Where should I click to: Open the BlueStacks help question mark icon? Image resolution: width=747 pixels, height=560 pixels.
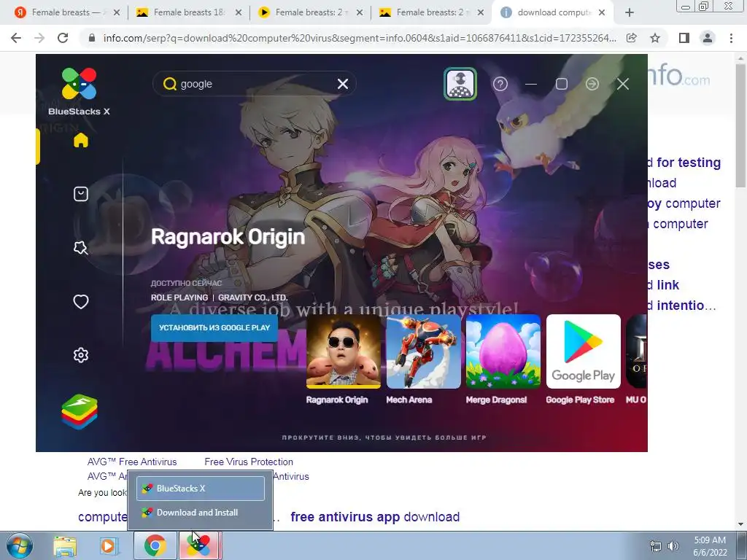point(500,85)
